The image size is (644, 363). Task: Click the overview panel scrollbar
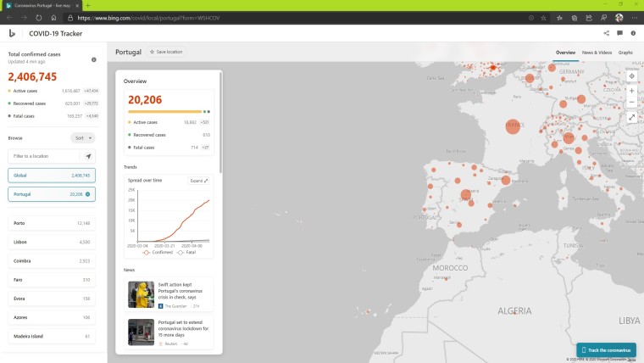point(220,123)
